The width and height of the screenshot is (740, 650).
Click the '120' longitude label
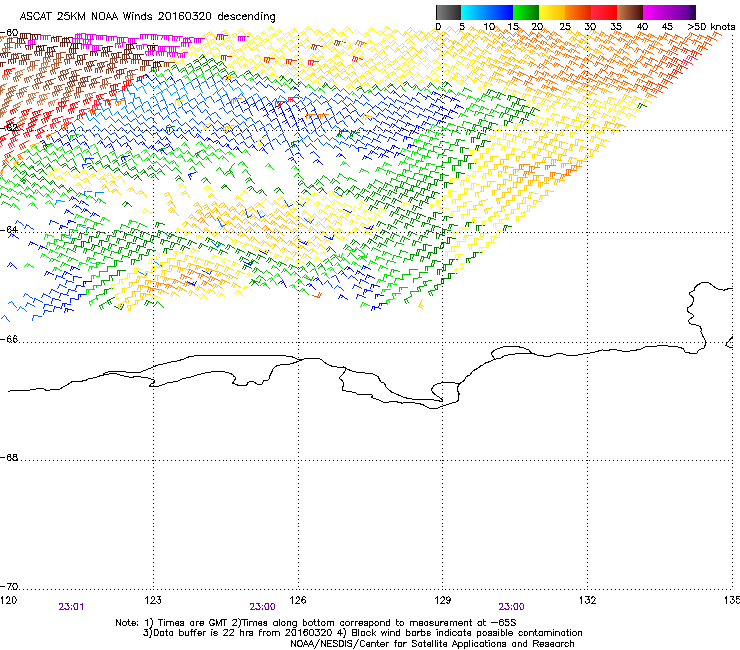8,600
